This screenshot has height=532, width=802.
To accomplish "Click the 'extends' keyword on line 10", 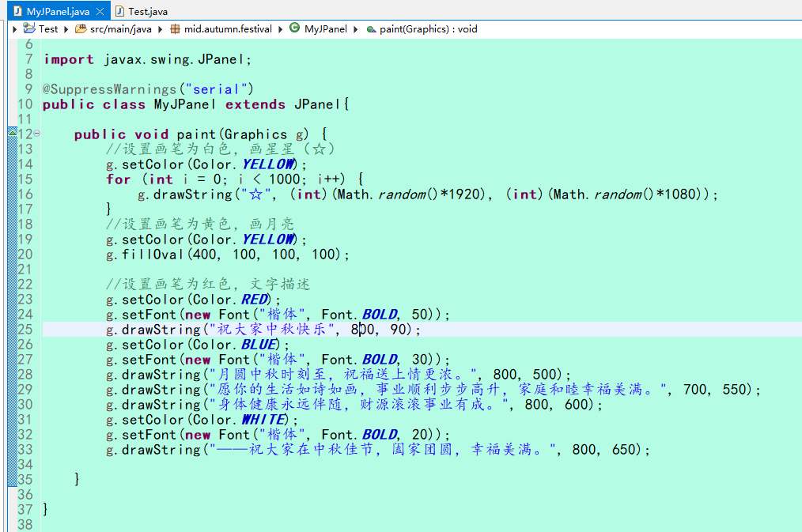I will (255, 104).
